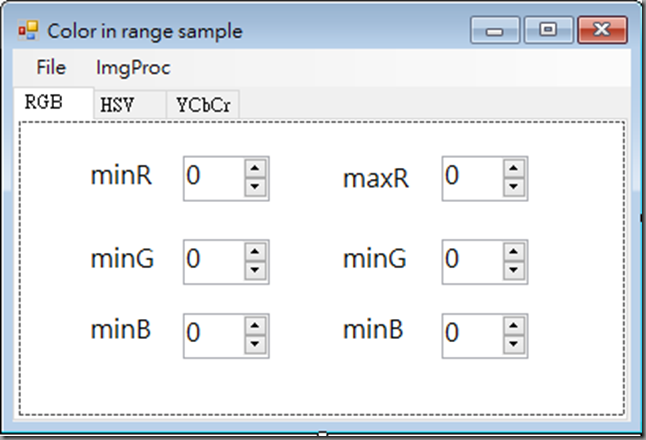Viewport: 646px width, 440px height.
Task: Open the File menu
Action: click(x=51, y=68)
